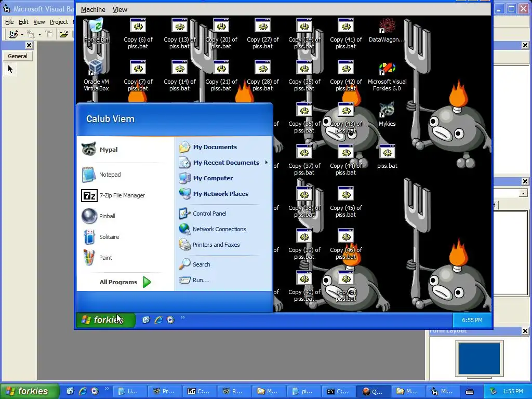Switch to the command prompt taskbar button
This screenshot has width=532, height=399.
pyautogui.click(x=338, y=392)
